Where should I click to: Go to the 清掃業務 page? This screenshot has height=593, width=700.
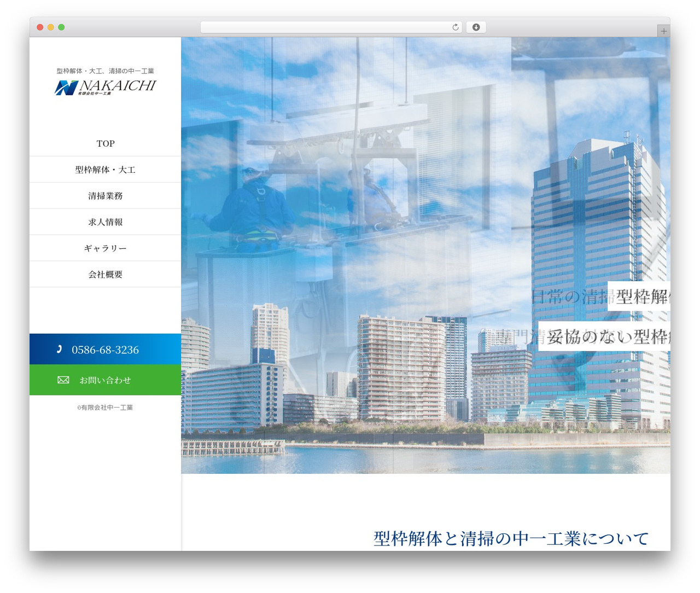click(105, 196)
